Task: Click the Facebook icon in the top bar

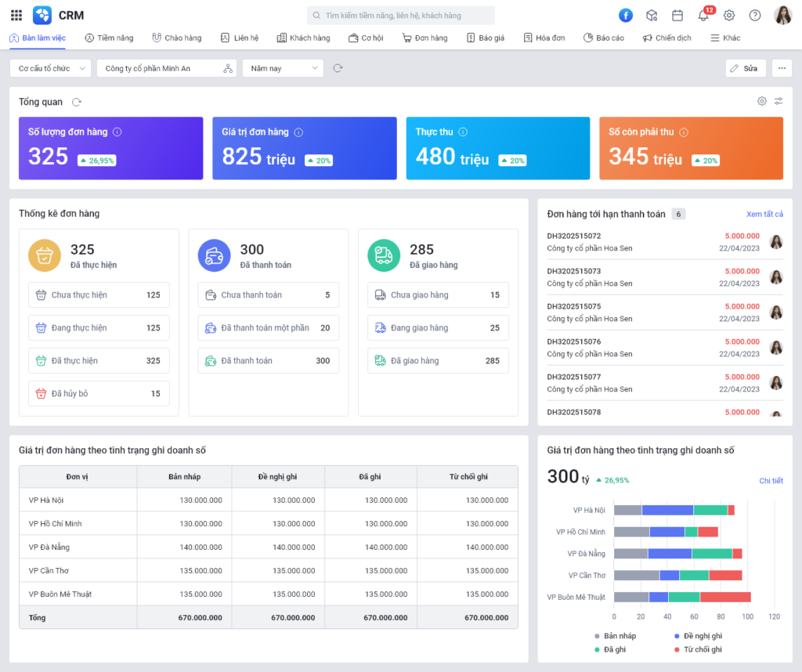Action: [x=625, y=16]
